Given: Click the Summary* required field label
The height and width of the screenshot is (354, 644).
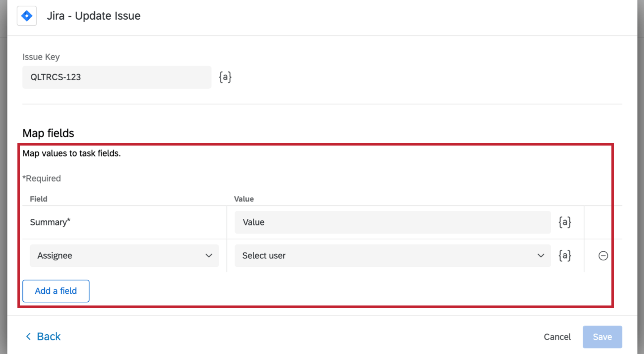Looking at the screenshot, I should pyautogui.click(x=50, y=222).
